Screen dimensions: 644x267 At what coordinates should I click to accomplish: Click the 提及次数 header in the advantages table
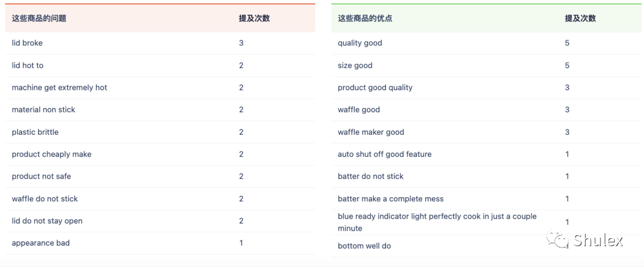(580, 18)
